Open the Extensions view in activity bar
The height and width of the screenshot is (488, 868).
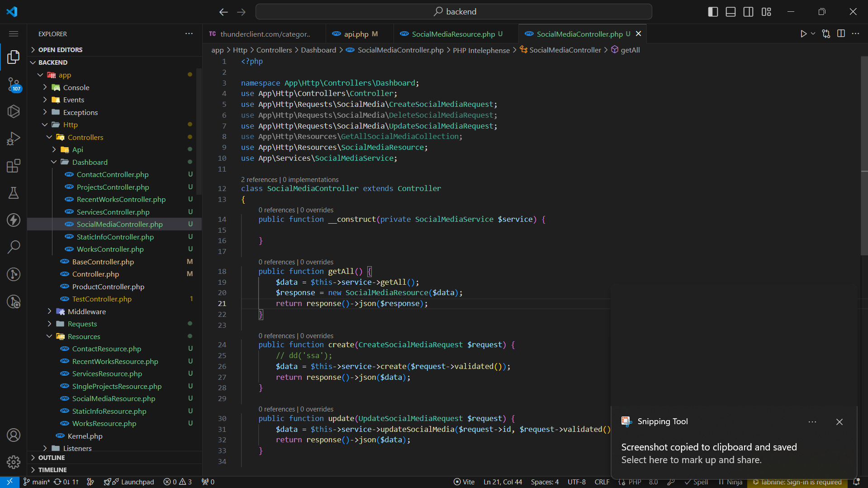pos(14,166)
